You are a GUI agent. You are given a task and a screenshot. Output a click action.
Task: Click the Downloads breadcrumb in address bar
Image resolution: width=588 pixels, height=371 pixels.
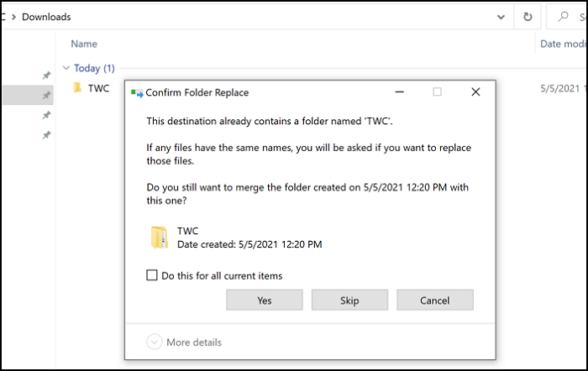pyautogui.click(x=46, y=17)
